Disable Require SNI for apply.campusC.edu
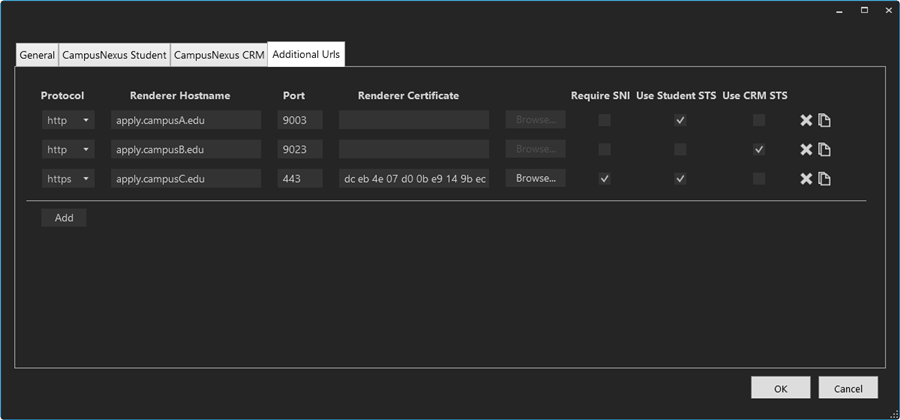Screen dimensions: 900x420 (604, 178)
